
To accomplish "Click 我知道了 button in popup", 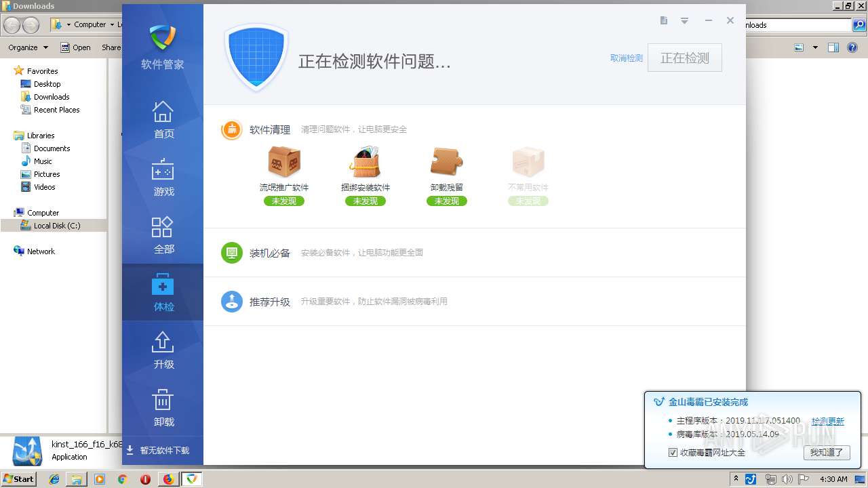I will point(827,452).
